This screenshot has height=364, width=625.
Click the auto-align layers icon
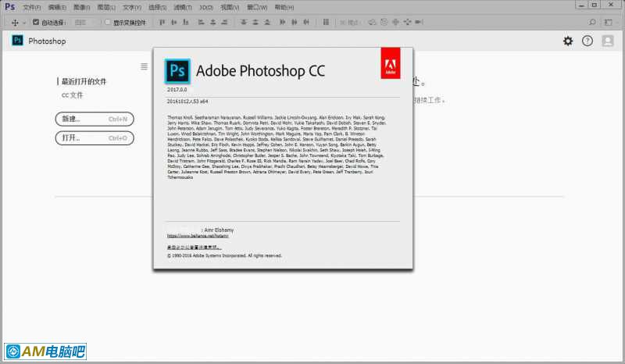click(326, 23)
